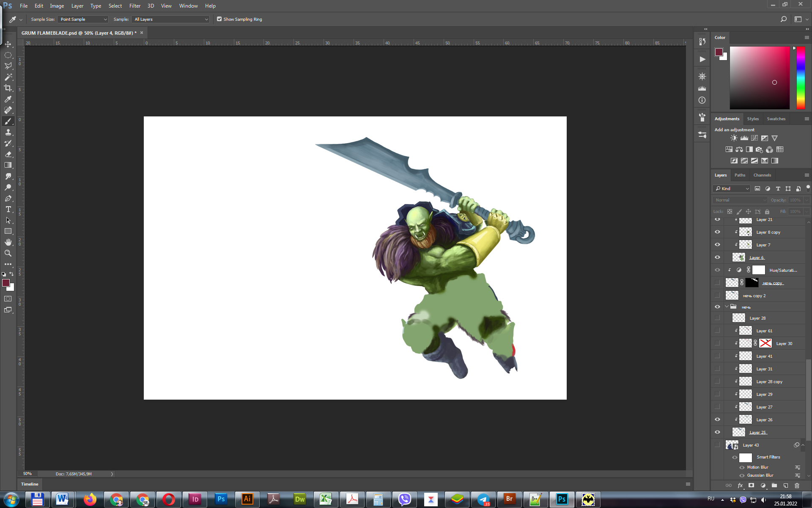Toggle Hue/Saturation layer visibility

point(717,270)
